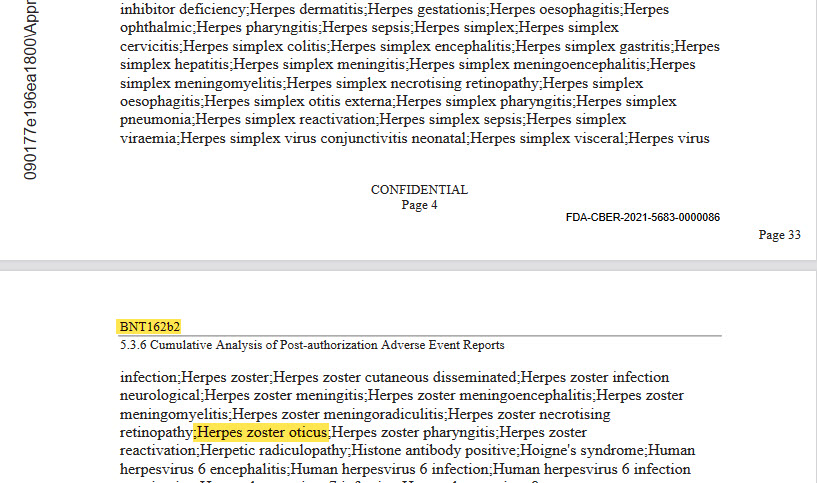Image resolution: width=817 pixels, height=483 pixels.
Task: Click 'Histone antibody positive' phrase
Action: [434, 450]
